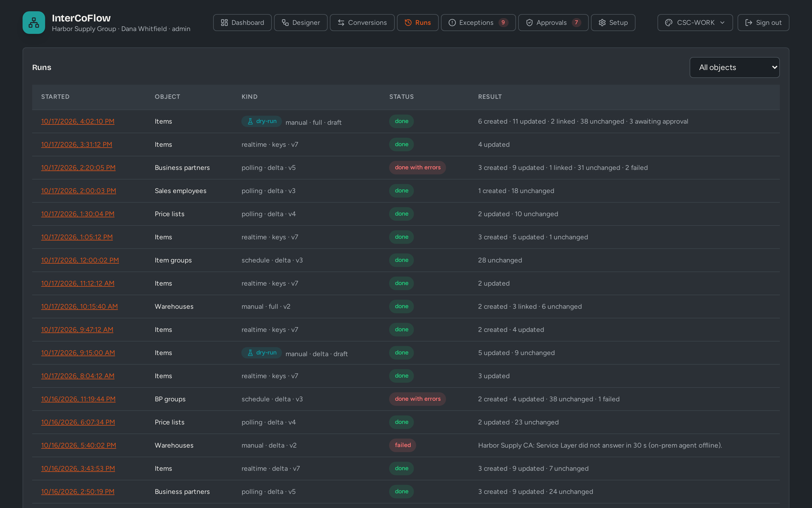Click 'manual · full · v2' kind cell

(x=266, y=307)
